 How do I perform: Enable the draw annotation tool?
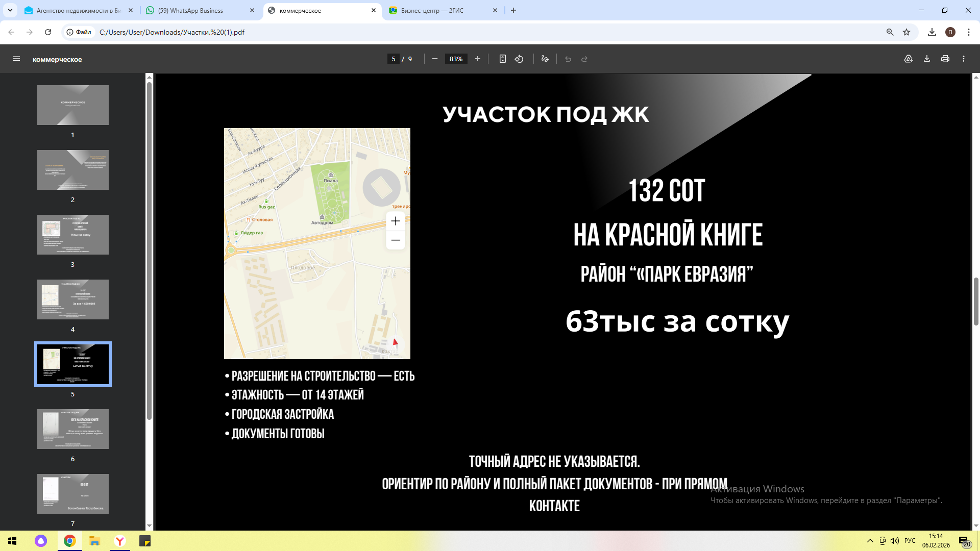pyautogui.click(x=545, y=59)
